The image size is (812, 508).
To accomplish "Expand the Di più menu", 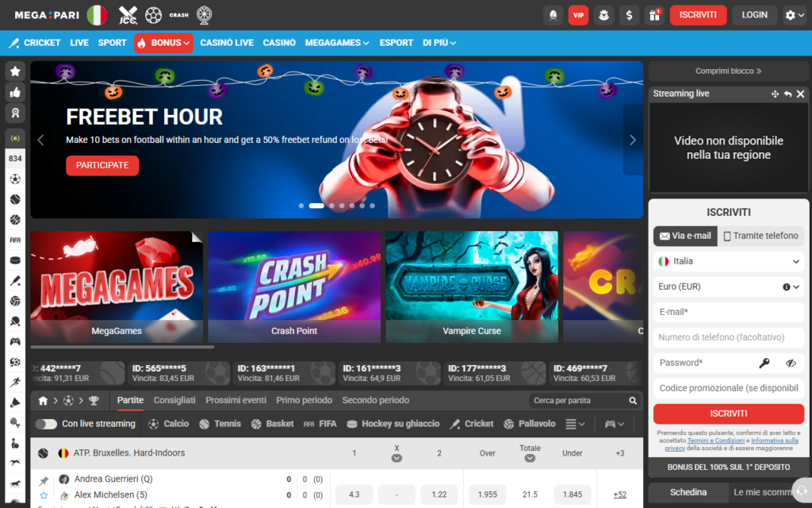I will pyautogui.click(x=439, y=43).
